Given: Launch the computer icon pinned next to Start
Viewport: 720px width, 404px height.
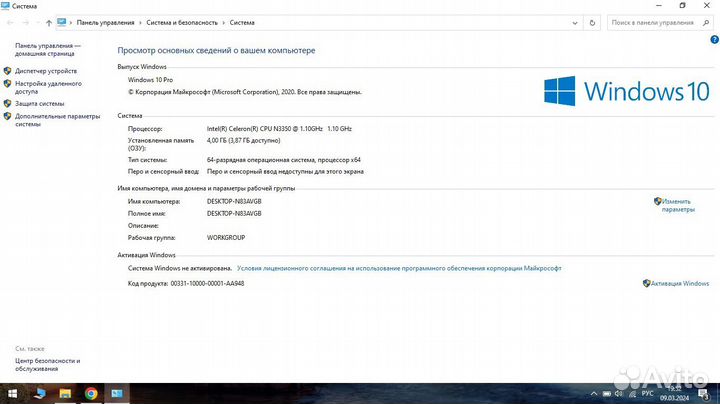Looking at the screenshot, I should click(x=40, y=393).
